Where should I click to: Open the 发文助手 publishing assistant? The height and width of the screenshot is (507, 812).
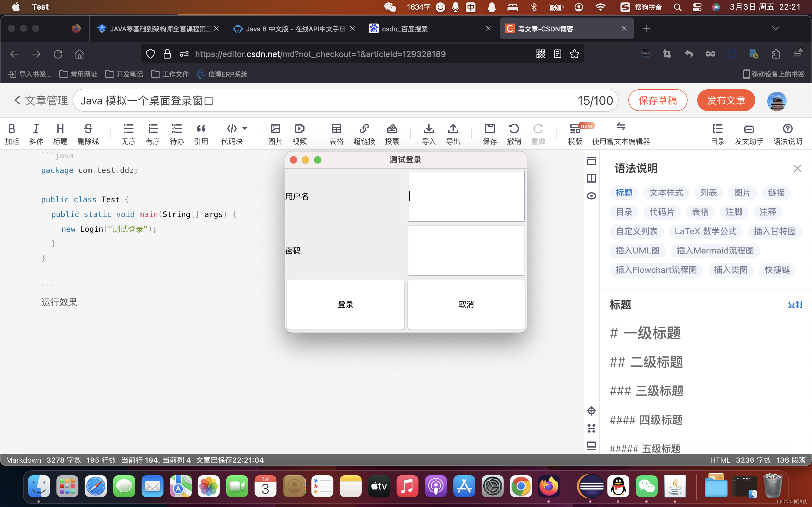pos(749,133)
